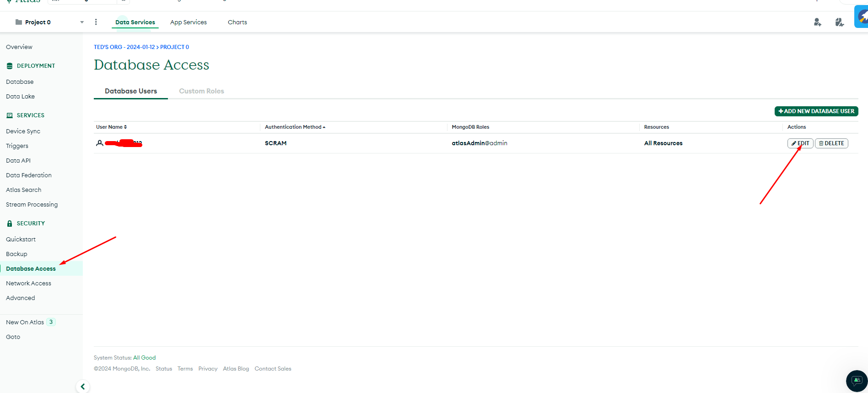868x393 pixels.
Task: Open the Status footer link
Action: click(164, 369)
